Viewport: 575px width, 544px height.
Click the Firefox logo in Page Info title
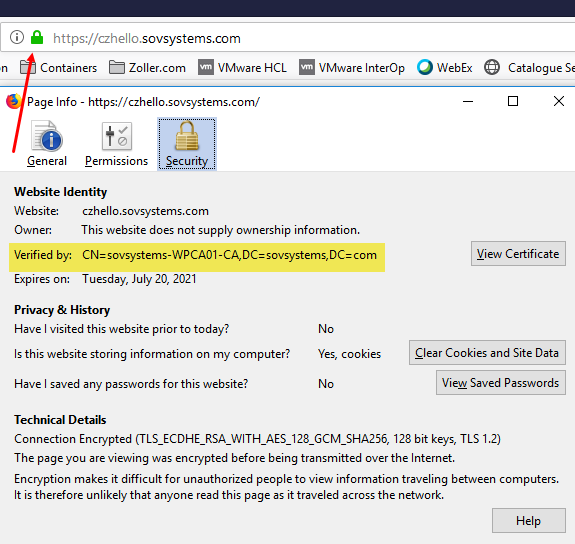coord(14,102)
